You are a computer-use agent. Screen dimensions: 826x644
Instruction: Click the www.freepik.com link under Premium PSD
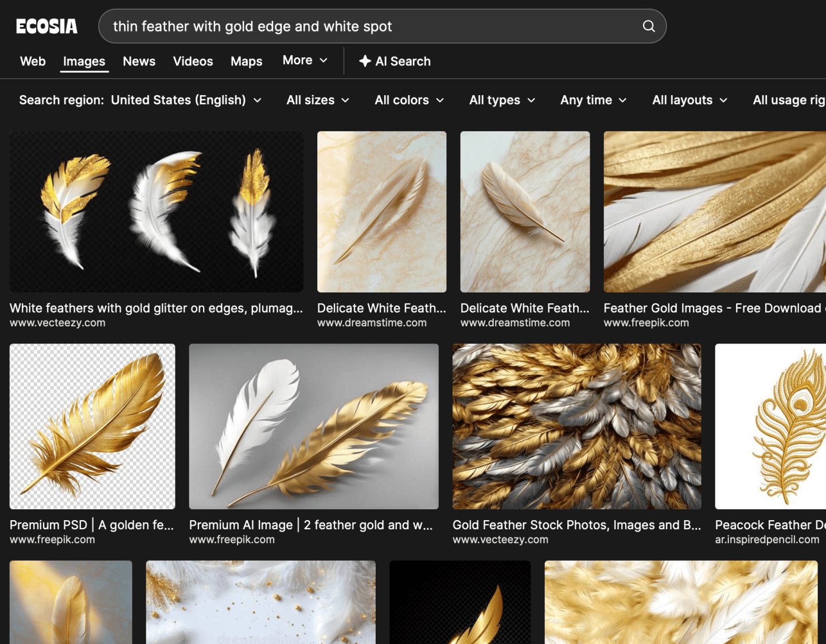(x=52, y=539)
